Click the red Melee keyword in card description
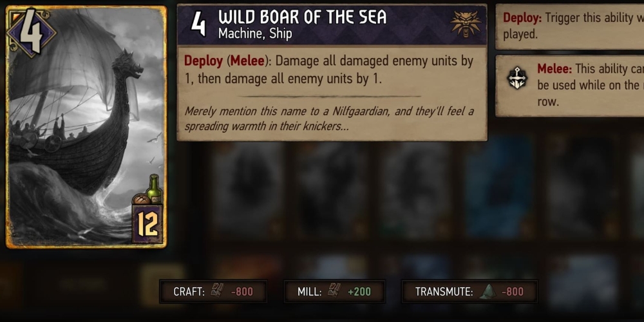 pyautogui.click(x=247, y=61)
